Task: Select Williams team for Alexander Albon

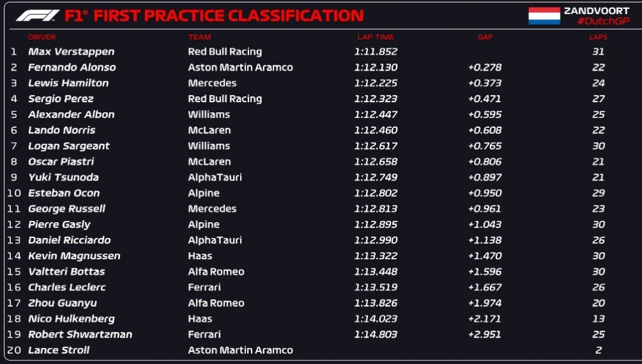Action: 209,115
